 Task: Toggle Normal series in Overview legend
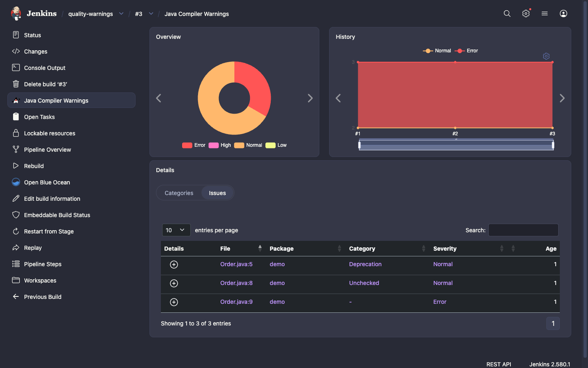248,145
